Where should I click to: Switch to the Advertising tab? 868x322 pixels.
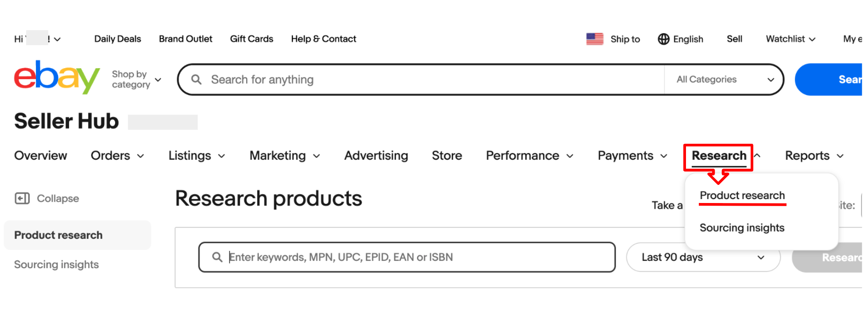click(x=376, y=156)
